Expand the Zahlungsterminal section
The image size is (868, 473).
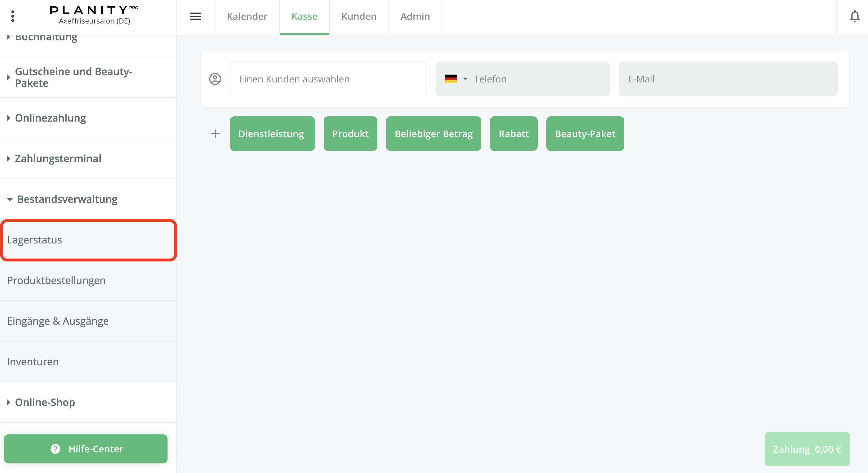(58, 158)
